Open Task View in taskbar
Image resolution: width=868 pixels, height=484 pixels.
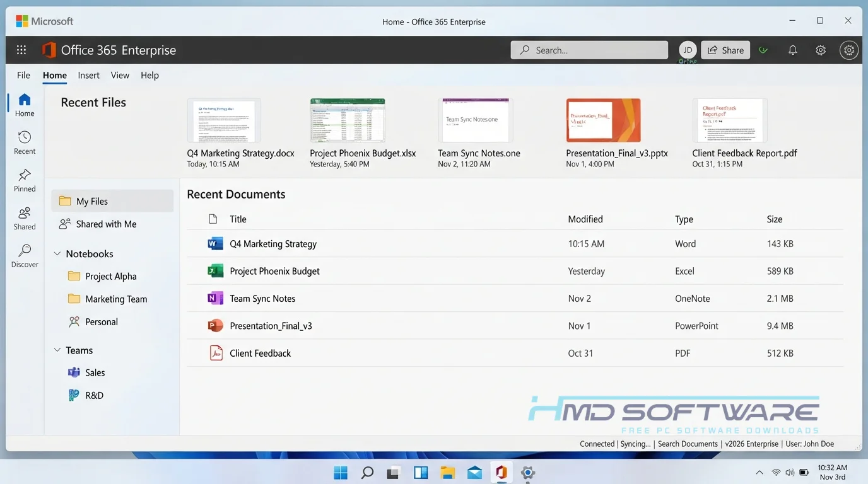coord(394,472)
